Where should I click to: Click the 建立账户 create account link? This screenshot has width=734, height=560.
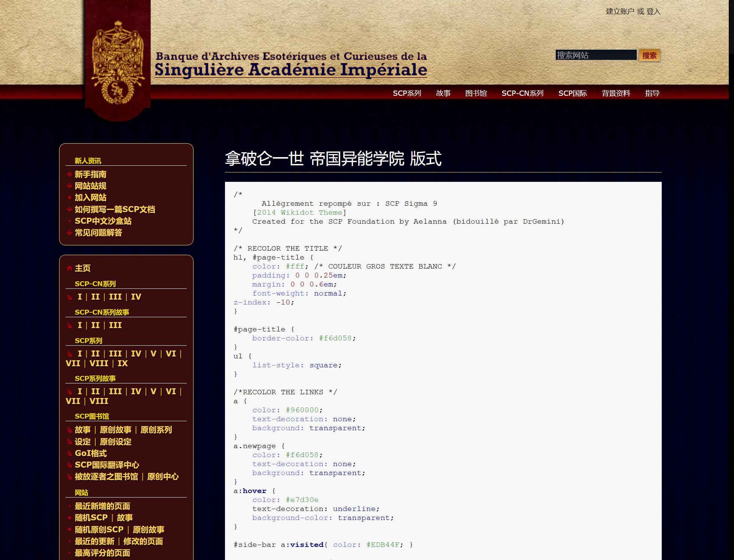pos(620,12)
